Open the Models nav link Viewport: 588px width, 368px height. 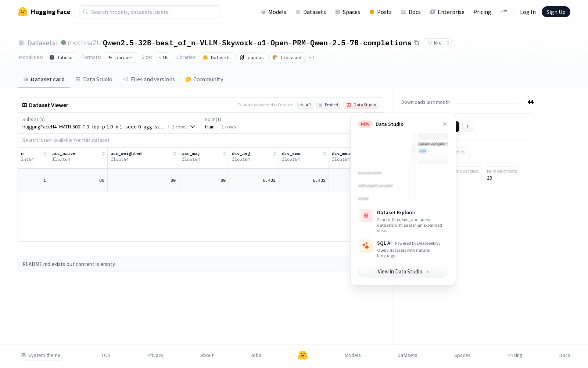(x=273, y=12)
